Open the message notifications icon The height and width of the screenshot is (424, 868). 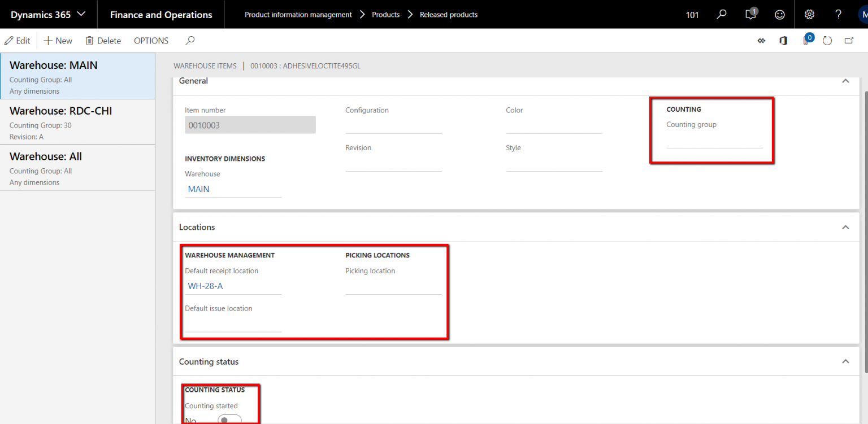coord(751,14)
